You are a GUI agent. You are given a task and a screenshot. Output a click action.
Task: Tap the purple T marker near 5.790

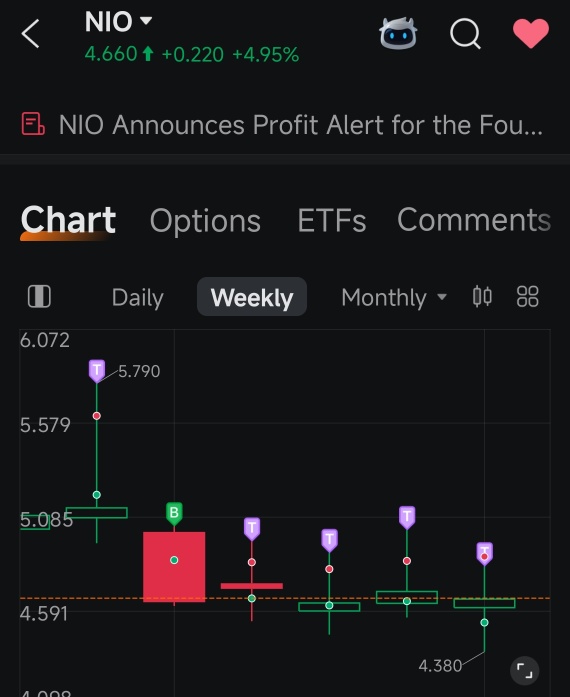[x=97, y=371]
